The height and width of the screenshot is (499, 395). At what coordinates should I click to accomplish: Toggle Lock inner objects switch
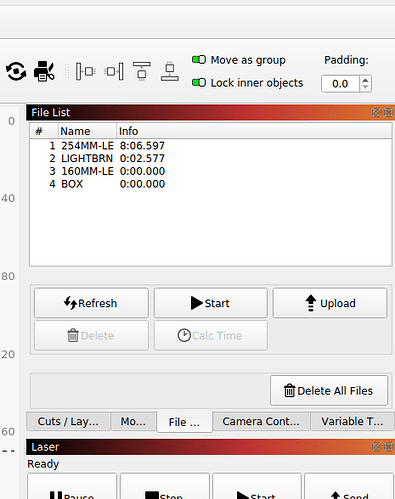(199, 82)
